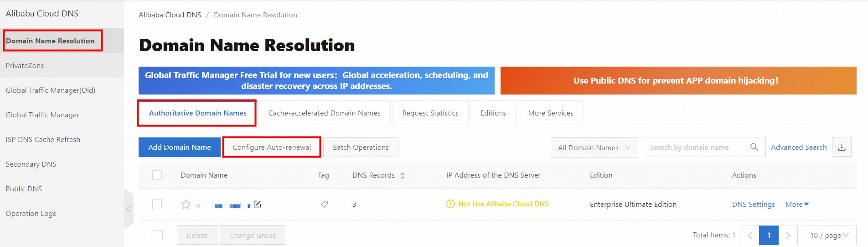Click Enterprise Ultimate Edition cell
The image size is (868, 247).
click(x=633, y=204)
